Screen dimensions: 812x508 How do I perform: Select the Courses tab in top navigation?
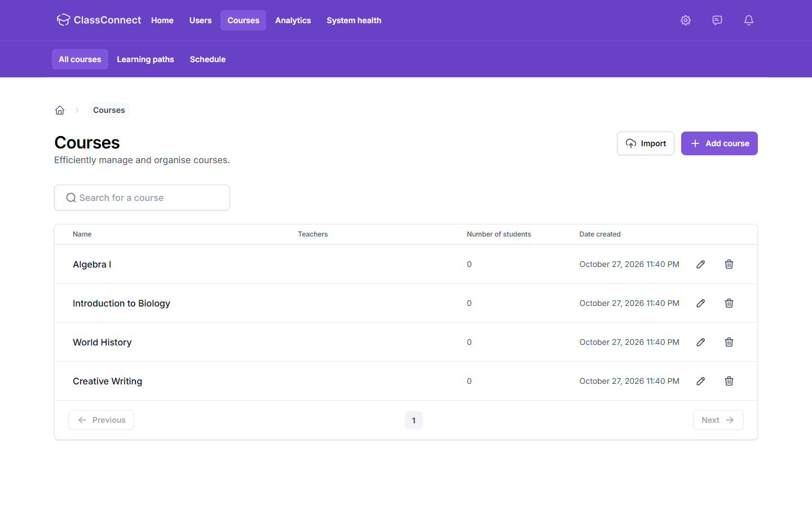point(244,20)
